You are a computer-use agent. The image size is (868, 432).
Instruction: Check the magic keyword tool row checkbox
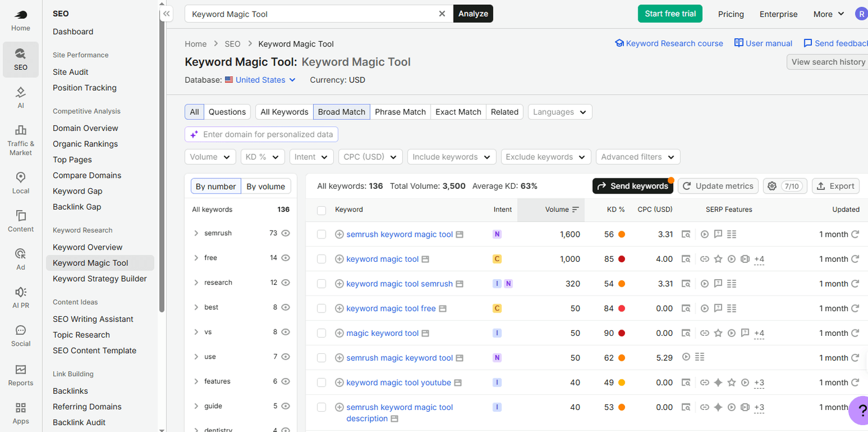tap(322, 333)
